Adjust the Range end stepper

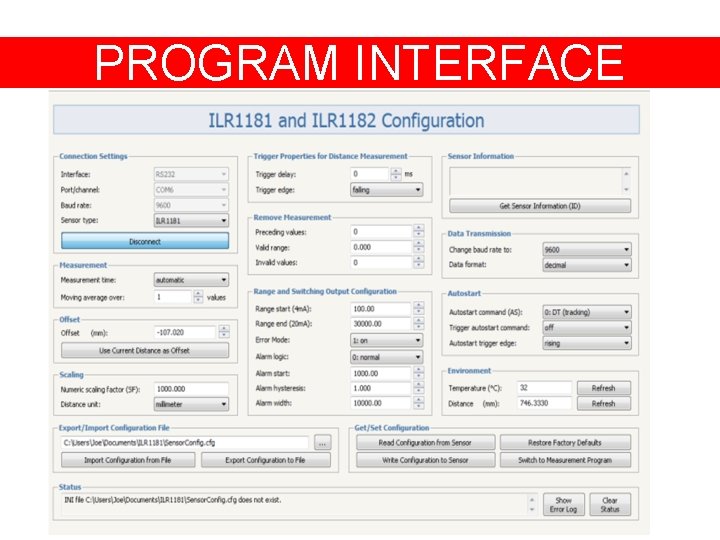[x=418, y=324]
